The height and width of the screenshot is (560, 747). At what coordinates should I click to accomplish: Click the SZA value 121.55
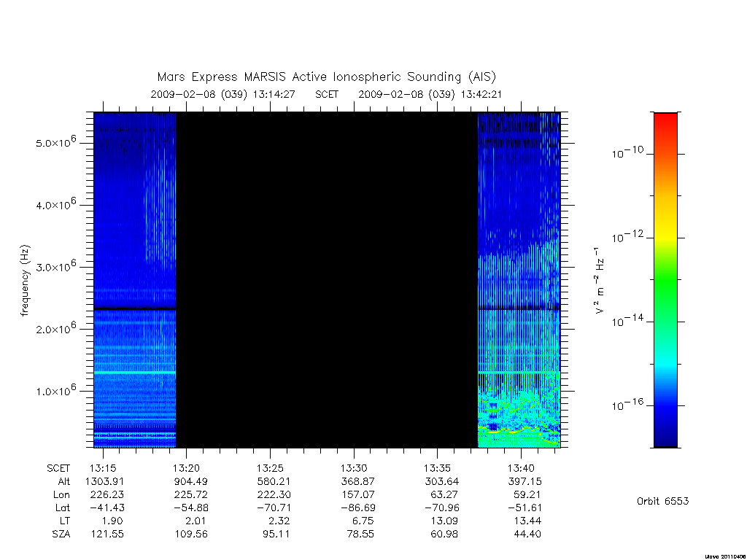(x=107, y=534)
